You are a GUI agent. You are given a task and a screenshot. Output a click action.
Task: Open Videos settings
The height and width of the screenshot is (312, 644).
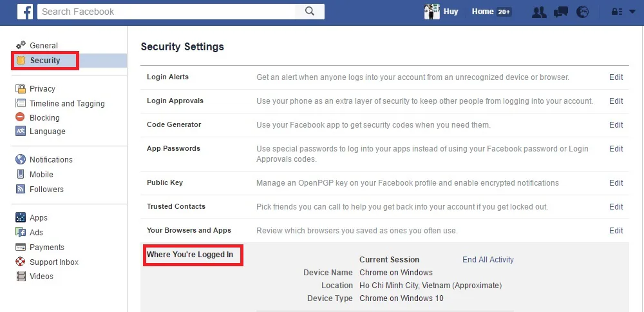(x=41, y=277)
